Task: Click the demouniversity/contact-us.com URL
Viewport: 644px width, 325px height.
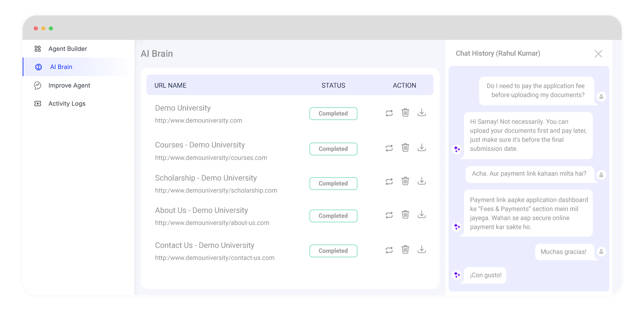Action: click(215, 258)
